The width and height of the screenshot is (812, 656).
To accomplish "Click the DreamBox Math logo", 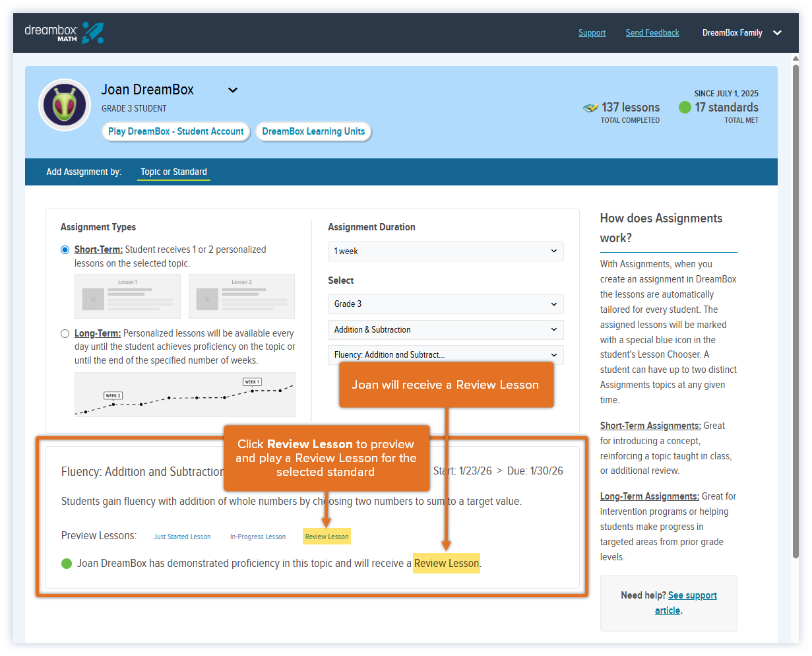I will tap(64, 32).
